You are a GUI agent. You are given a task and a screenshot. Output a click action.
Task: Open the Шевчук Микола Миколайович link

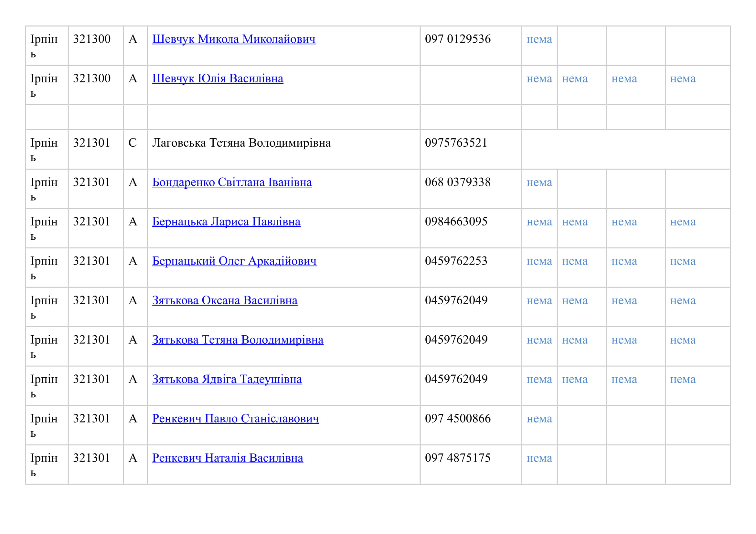(233, 39)
